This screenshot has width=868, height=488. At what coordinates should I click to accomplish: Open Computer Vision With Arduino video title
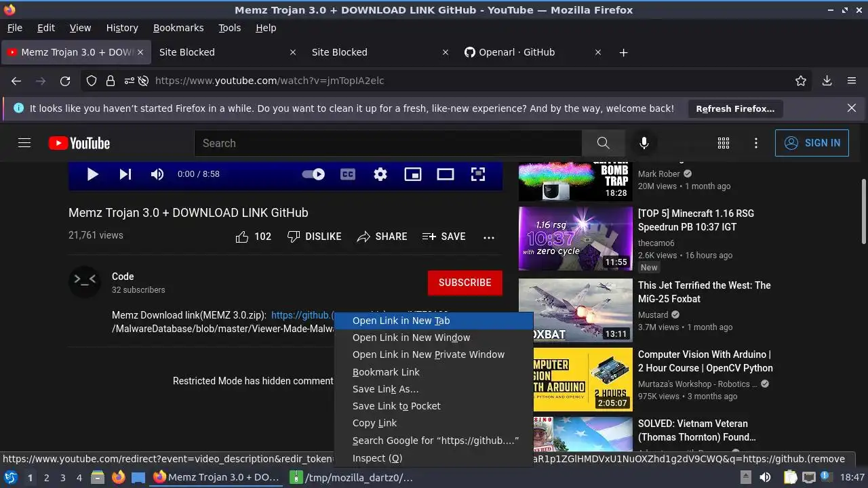pyautogui.click(x=705, y=361)
